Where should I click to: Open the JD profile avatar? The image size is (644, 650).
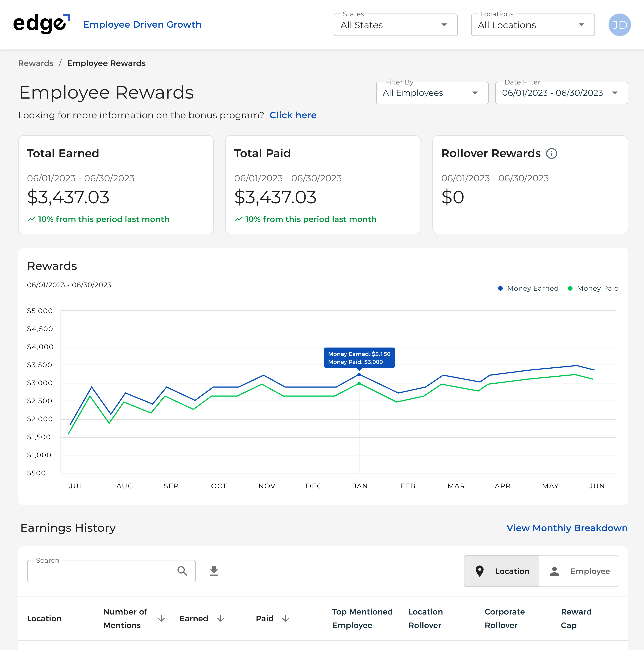619,25
